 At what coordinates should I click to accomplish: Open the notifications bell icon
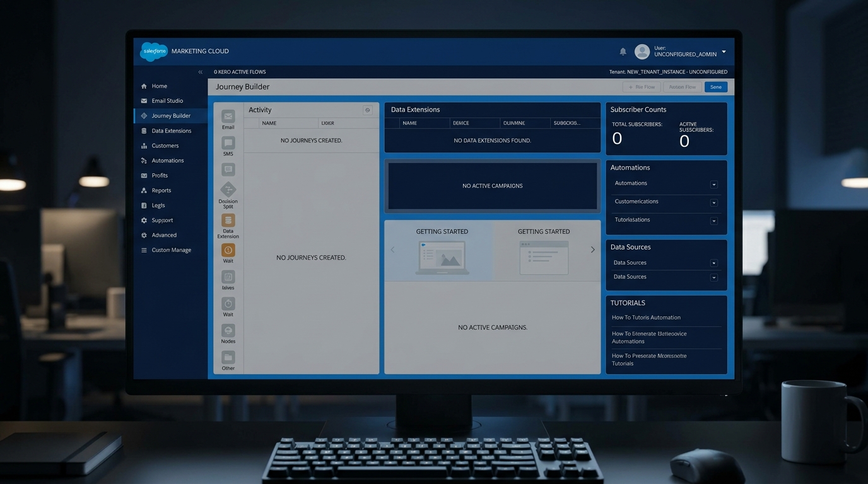[623, 52]
